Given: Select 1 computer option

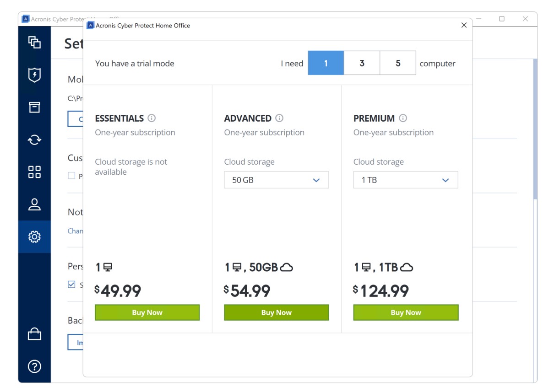Looking at the screenshot, I should pyautogui.click(x=326, y=63).
